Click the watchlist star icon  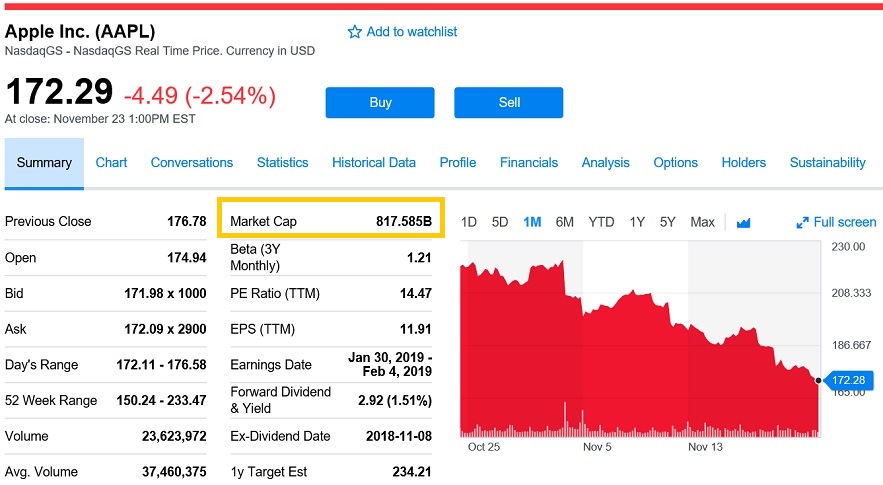(x=354, y=32)
